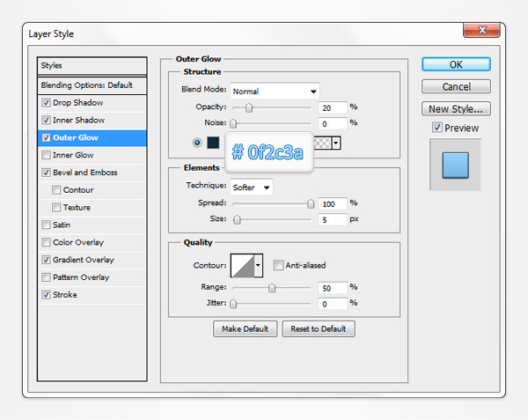Disable the Drop Shadow effect checkbox
Image resolution: width=528 pixels, height=420 pixels.
click(x=46, y=103)
